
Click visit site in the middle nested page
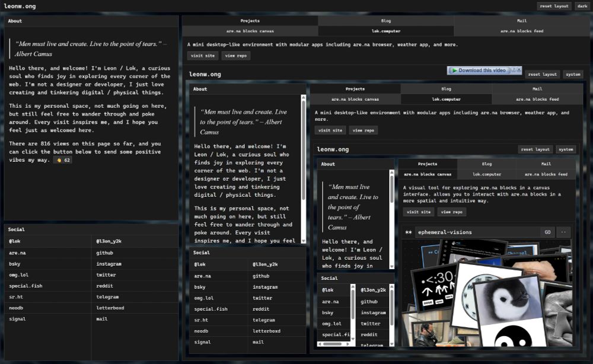coord(330,130)
